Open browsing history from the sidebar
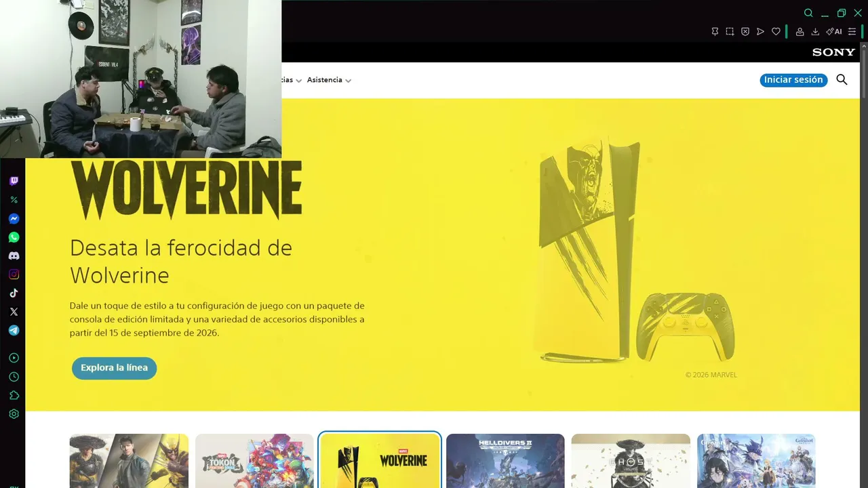Image resolution: width=868 pixels, height=488 pixels. [x=14, y=377]
